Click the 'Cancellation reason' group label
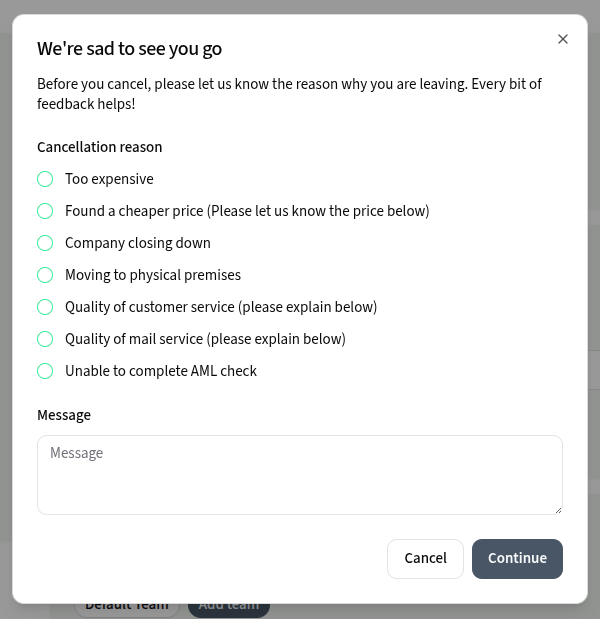The height and width of the screenshot is (619, 600). pos(99,147)
